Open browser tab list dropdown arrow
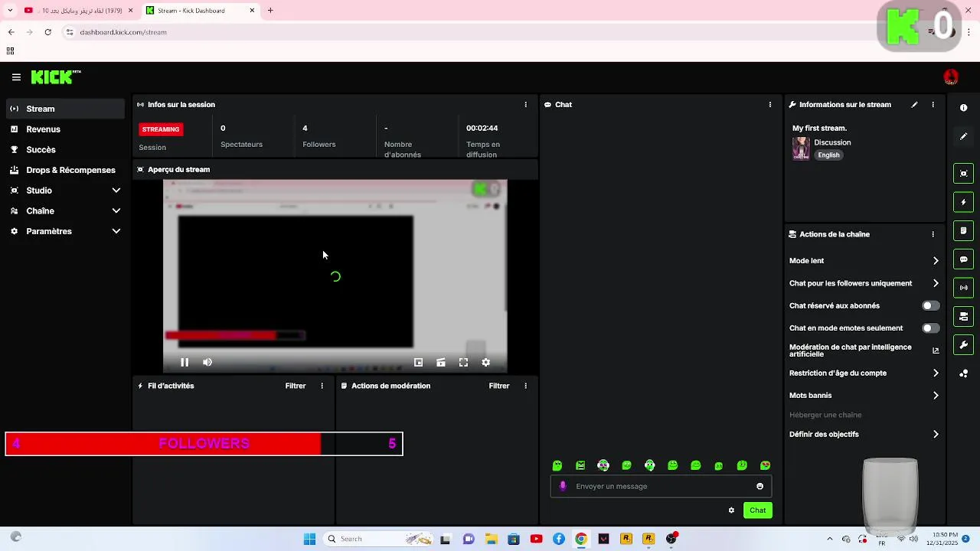Image resolution: width=980 pixels, height=551 pixels. coord(10,11)
